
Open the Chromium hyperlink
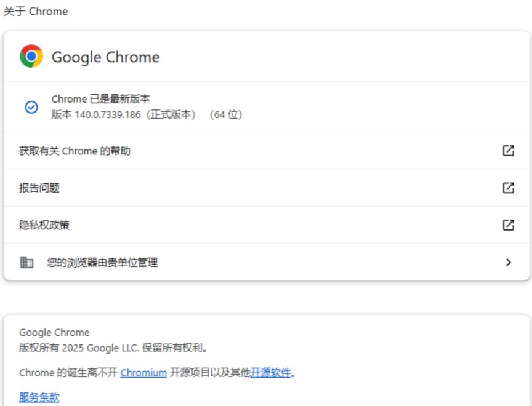pos(143,373)
